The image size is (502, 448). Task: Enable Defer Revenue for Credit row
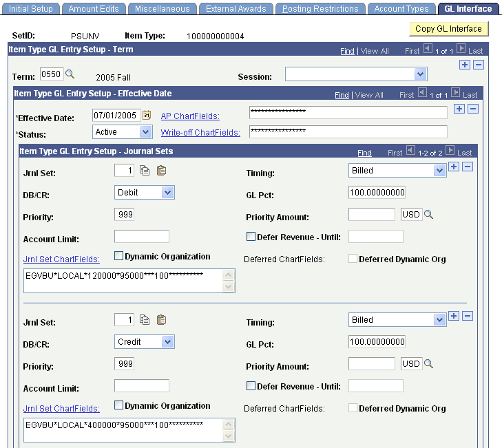pos(251,386)
